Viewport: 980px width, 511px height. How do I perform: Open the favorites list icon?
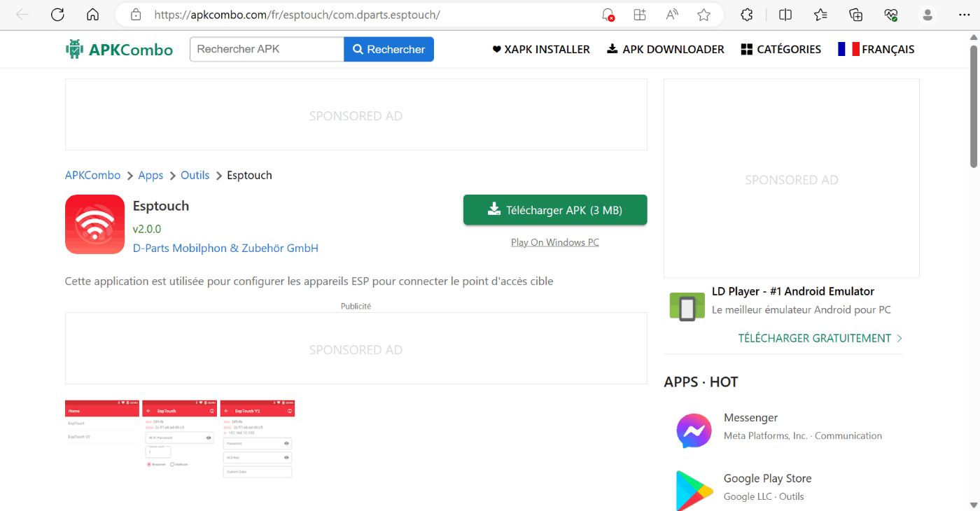(820, 15)
